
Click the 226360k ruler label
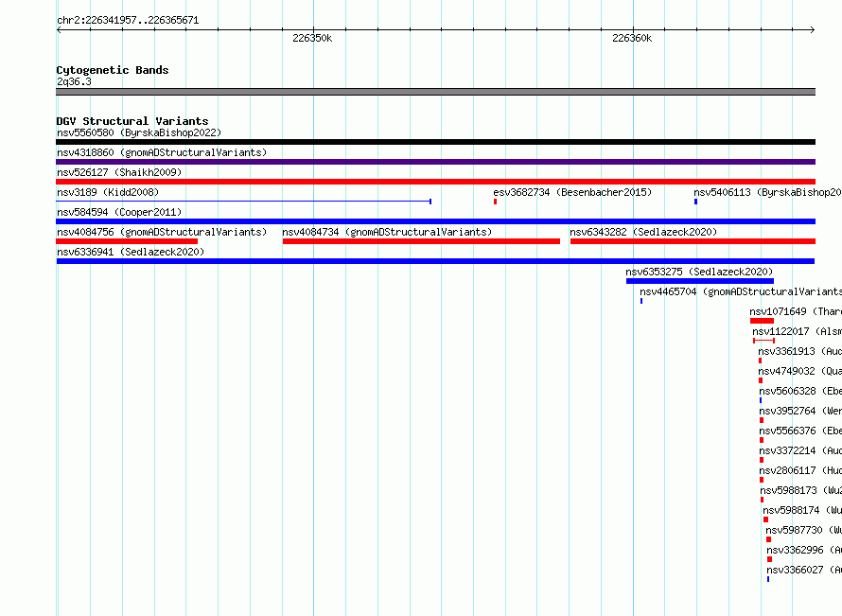point(632,38)
